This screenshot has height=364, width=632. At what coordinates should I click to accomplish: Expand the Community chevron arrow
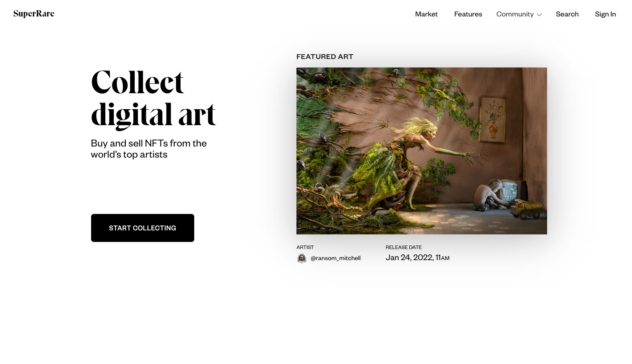click(539, 15)
